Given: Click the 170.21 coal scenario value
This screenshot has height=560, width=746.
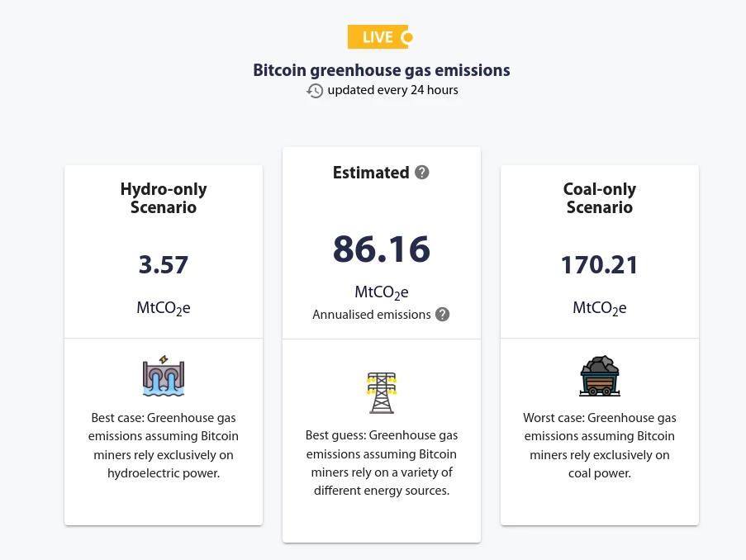Looking at the screenshot, I should click(599, 265).
